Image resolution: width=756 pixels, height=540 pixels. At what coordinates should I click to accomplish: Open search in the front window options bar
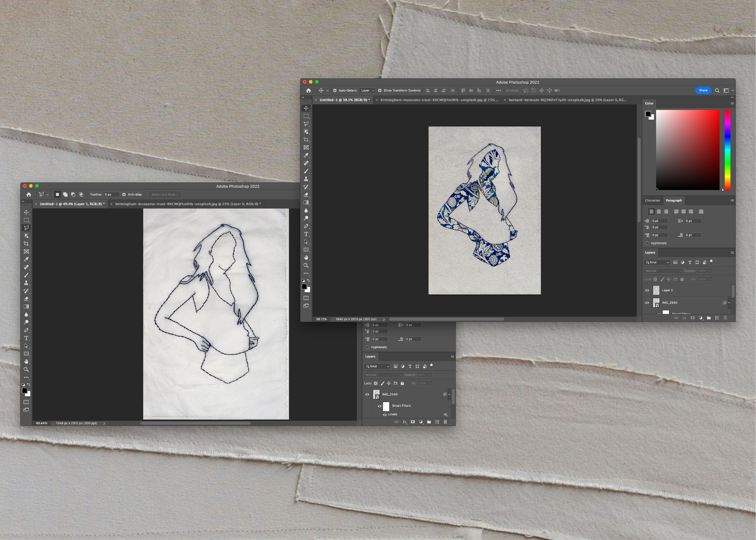click(x=717, y=90)
